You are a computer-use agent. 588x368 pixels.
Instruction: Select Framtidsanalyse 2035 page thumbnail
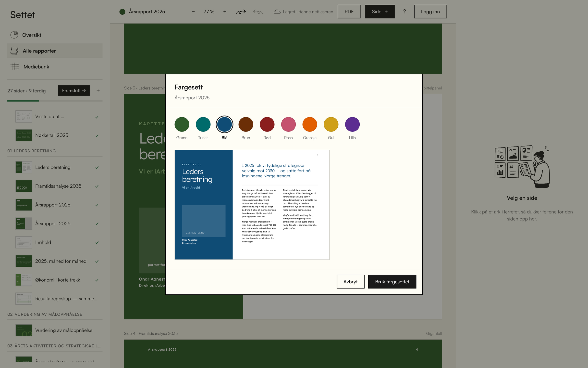[x=24, y=186]
